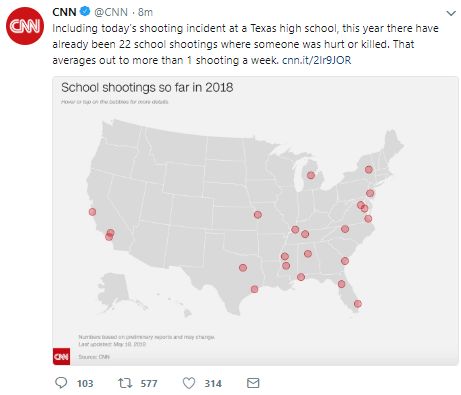
Task: Share tweet via envelope message icon
Action: (253, 383)
